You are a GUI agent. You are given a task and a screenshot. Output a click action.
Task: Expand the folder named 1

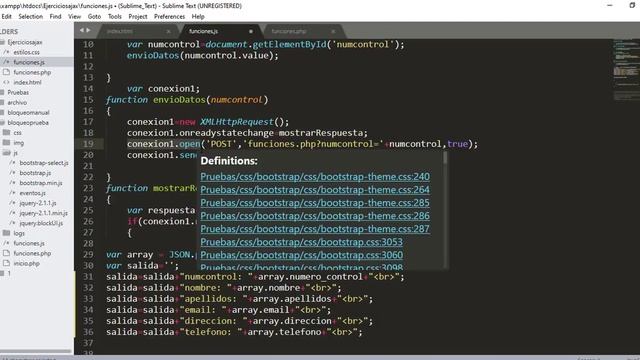[2, 273]
